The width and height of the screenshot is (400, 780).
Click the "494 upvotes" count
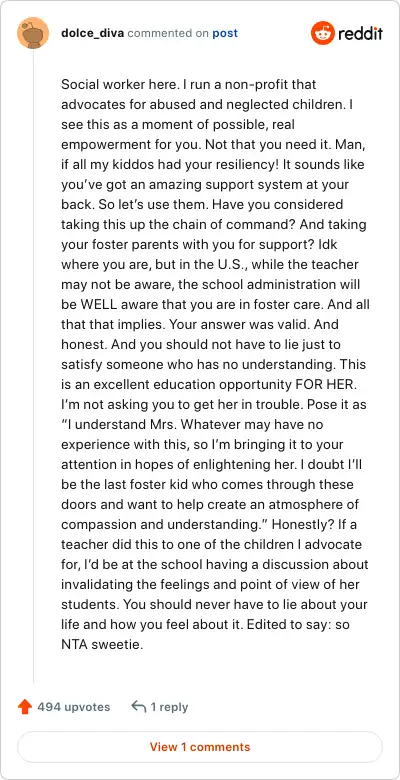tap(74, 707)
